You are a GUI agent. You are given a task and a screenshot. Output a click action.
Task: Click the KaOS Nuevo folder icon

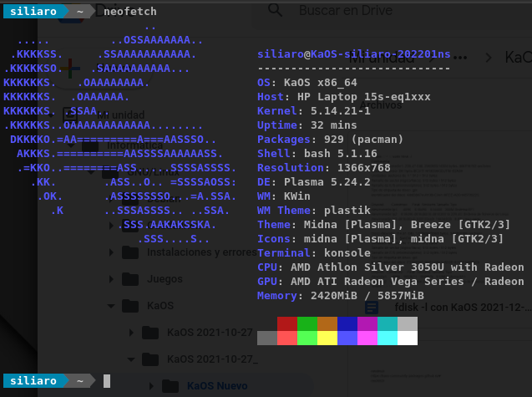(x=170, y=386)
